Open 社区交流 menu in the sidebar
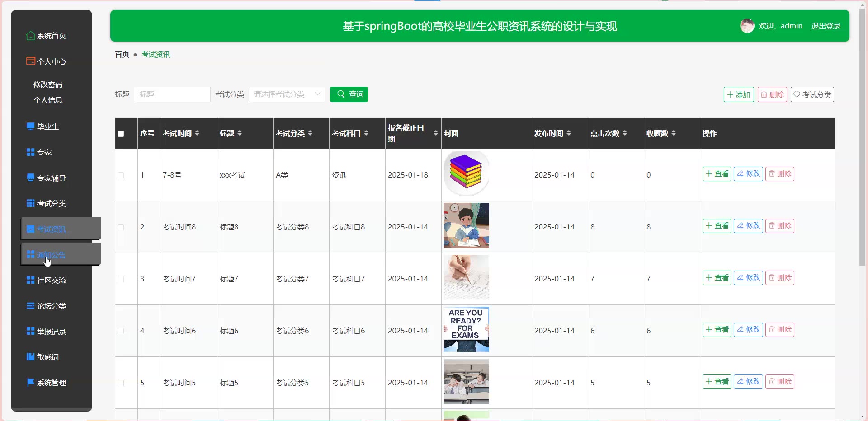 tap(51, 281)
